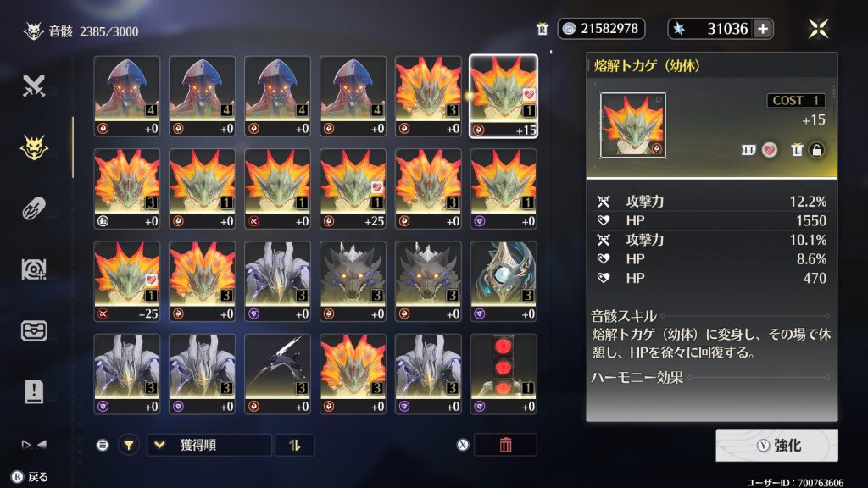Open the 獲得順 sort dropdown
Screen dimensions: 868x488
pyautogui.click(x=209, y=445)
